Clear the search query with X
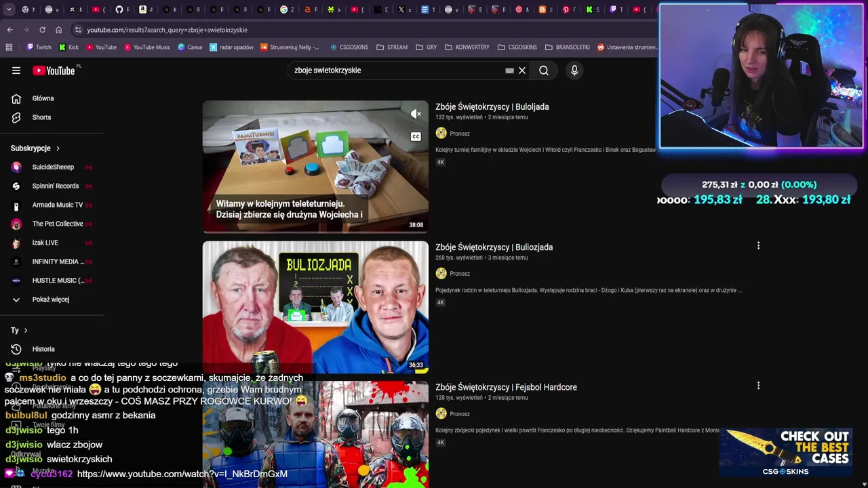 pos(522,70)
